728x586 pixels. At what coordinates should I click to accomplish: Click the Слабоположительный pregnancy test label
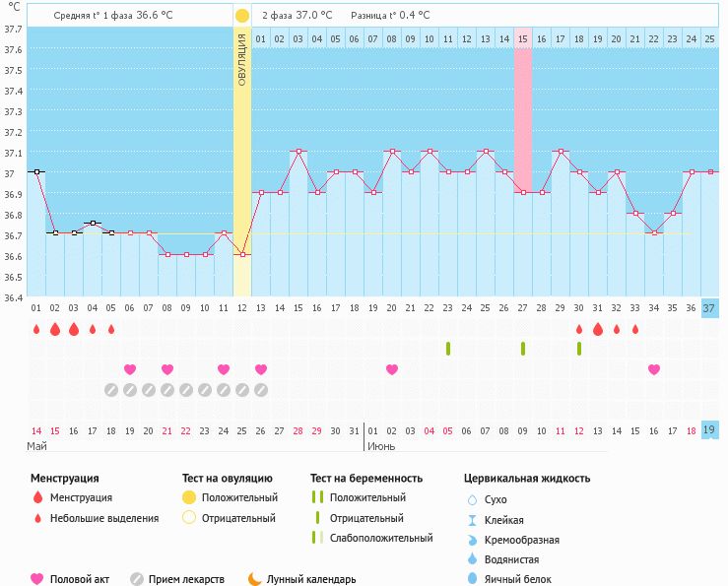point(379,538)
